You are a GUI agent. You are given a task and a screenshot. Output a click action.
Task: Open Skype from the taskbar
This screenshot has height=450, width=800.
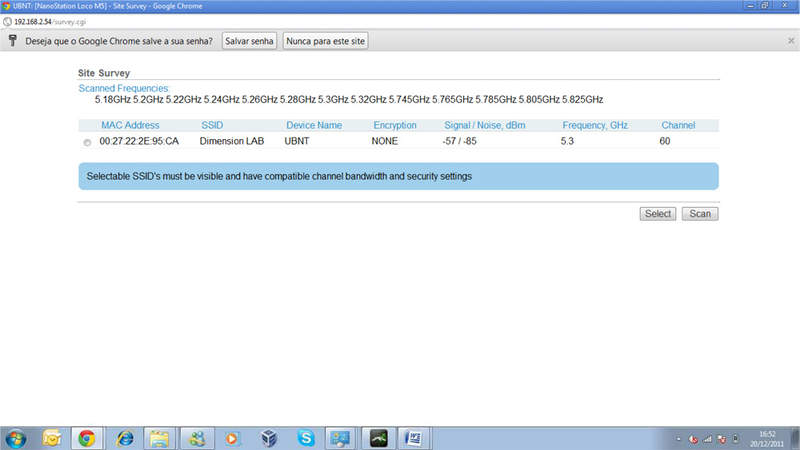point(306,438)
